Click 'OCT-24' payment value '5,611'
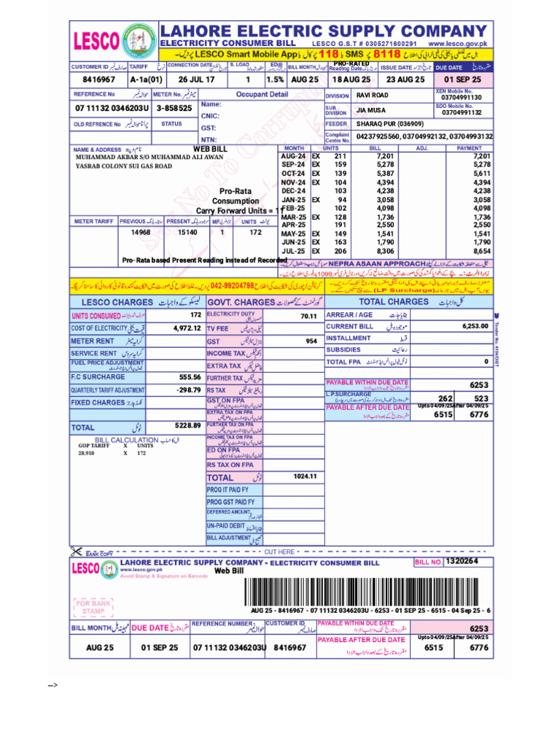 point(482,174)
